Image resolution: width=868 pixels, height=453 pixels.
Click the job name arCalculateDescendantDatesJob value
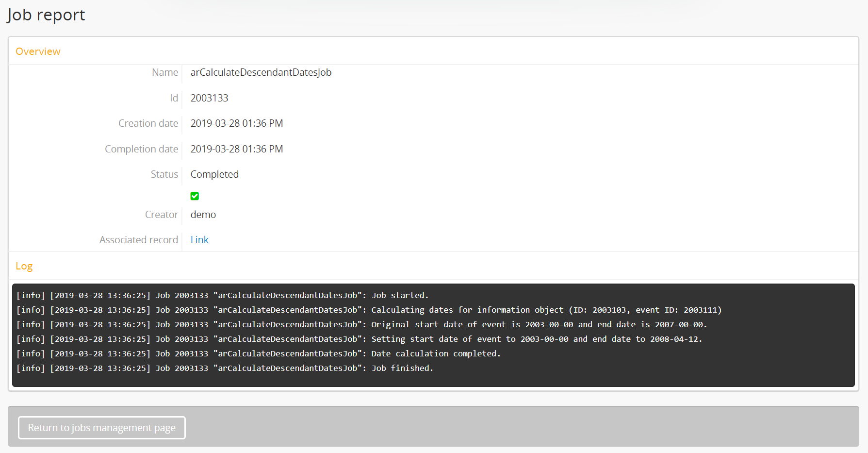(x=261, y=72)
